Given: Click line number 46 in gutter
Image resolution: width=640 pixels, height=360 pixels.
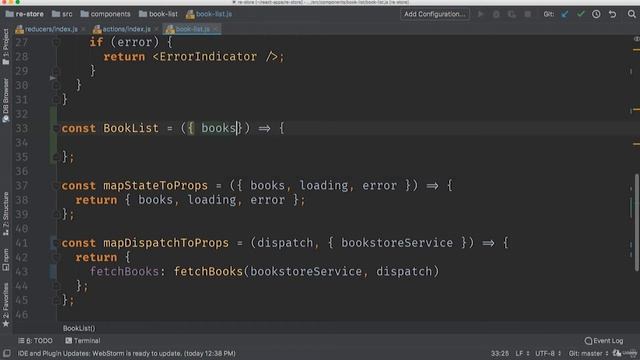Looking at the screenshot, I should click(22, 315).
